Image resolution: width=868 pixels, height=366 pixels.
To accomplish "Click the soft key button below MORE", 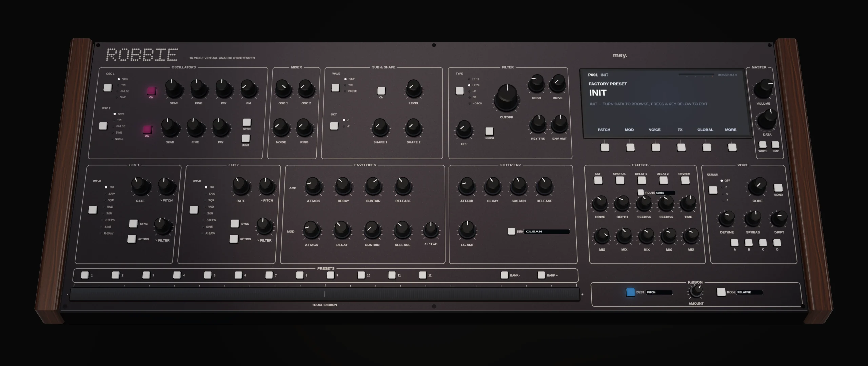I will (x=732, y=147).
